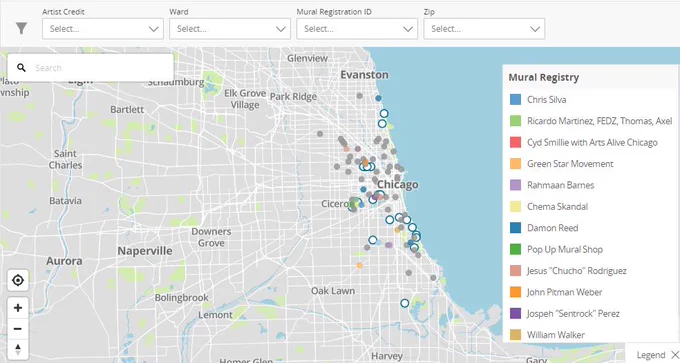The height and width of the screenshot is (363, 680).
Task: Click the Chema Skandal yellow swatch
Action: pos(515,206)
